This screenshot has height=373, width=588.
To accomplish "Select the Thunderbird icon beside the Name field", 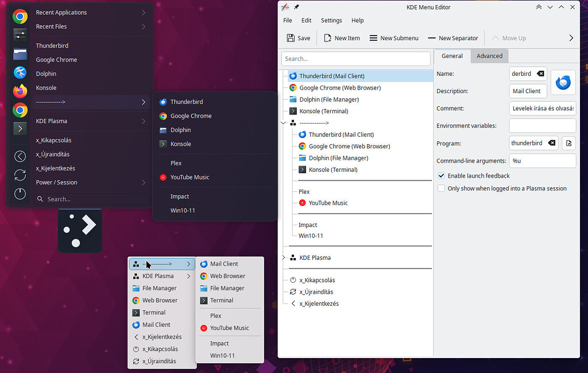I will tap(563, 82).
